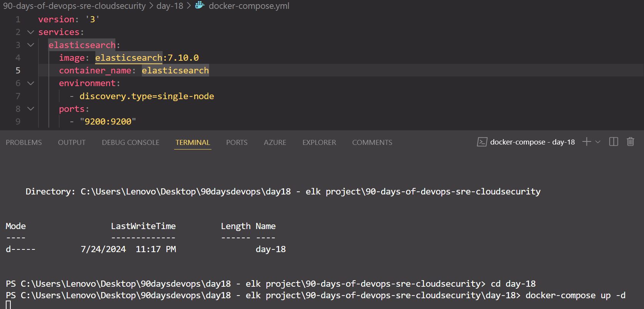Open a new terminal with plus icon
The image size is (644, 309).
586,142
